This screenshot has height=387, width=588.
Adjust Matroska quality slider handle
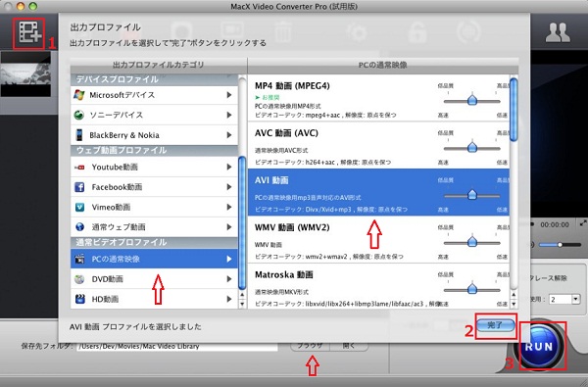pos(472,289)
